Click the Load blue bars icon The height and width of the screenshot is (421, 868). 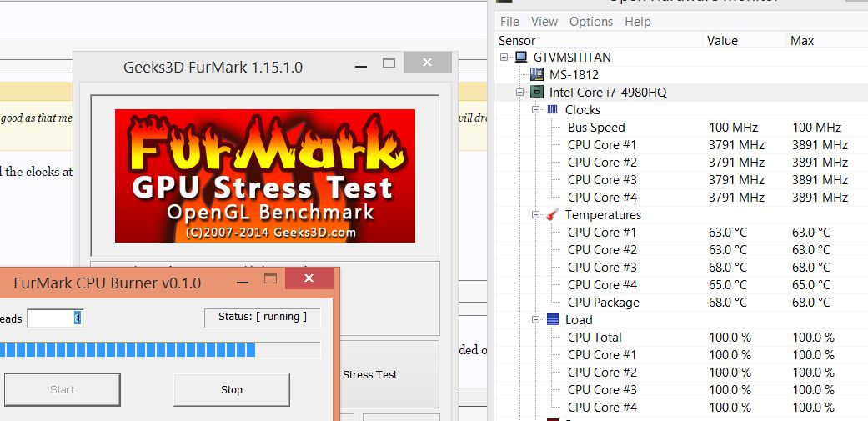[x=553, y=320]
